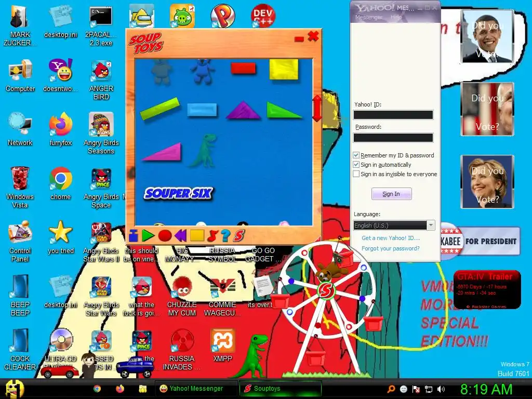The width and height of the screenshot is (532, 399).
Task: Open Soup Toys help question mark
Action: click(225, 235)
